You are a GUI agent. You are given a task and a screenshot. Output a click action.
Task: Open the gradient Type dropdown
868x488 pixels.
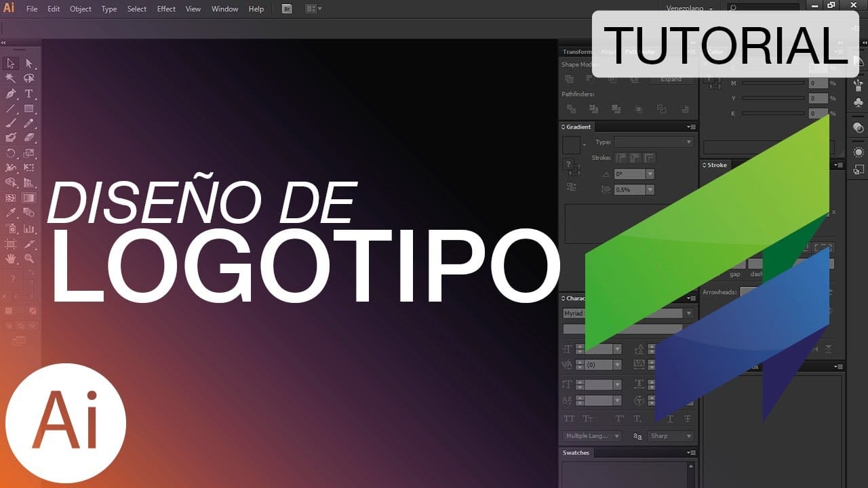tap(654, 142)
